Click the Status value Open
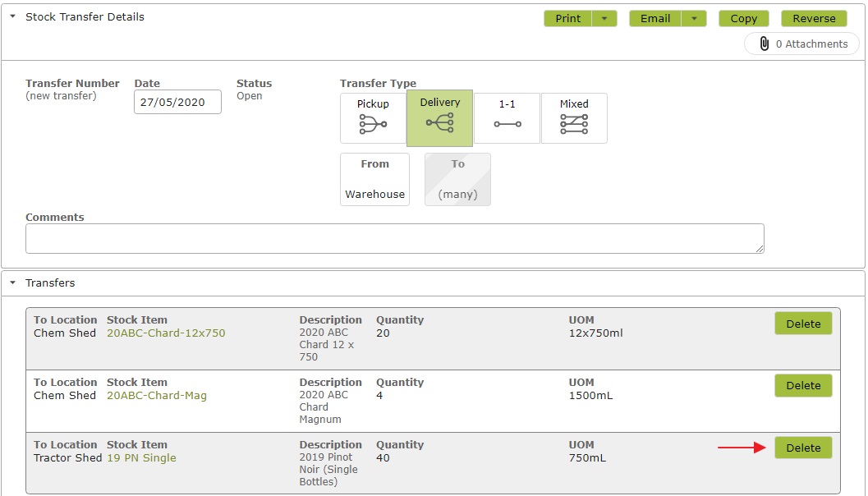 (x=250, y=96)
